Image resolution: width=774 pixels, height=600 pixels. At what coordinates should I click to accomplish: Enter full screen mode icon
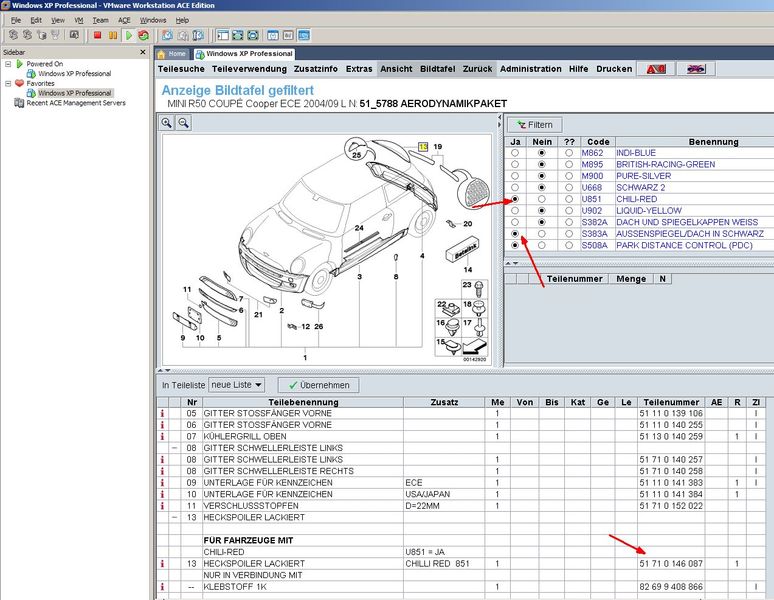(253, 35)
